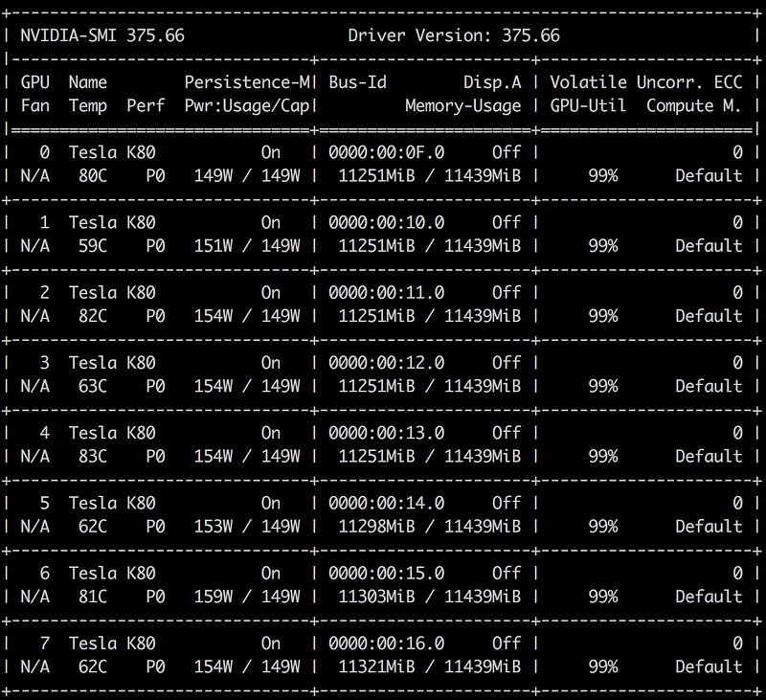Click the "Tesla K80" name for GPU 0
766x700 pixels.
tap(112, 152)
